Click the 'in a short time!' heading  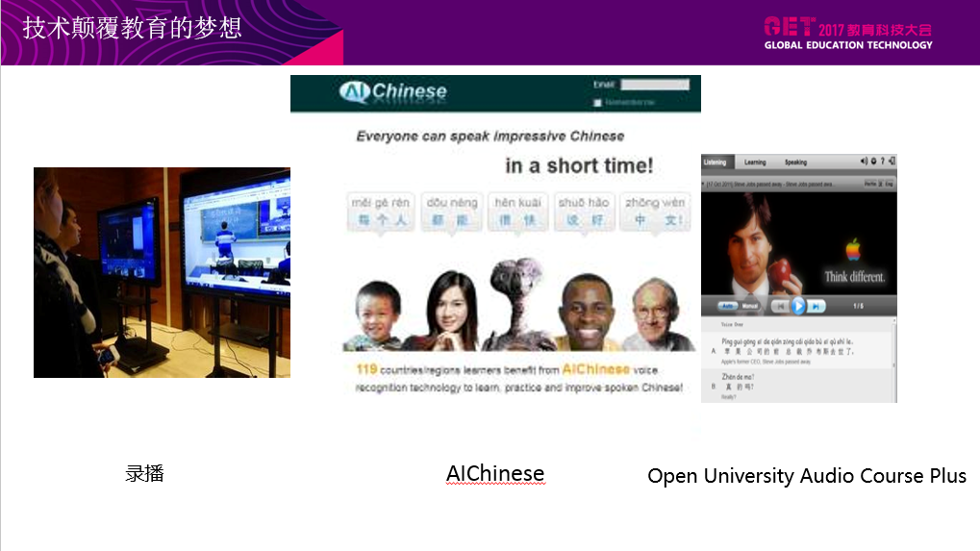579,165
